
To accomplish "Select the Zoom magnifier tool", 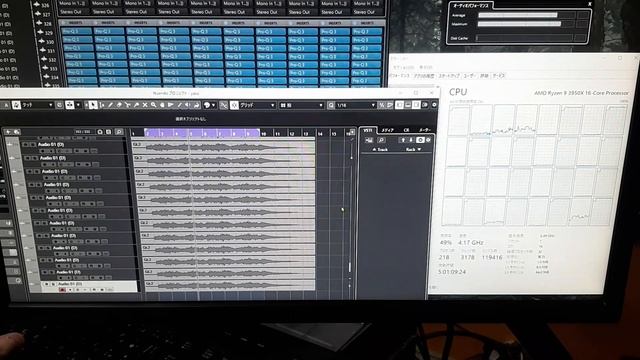I will (x=153, y=105).
